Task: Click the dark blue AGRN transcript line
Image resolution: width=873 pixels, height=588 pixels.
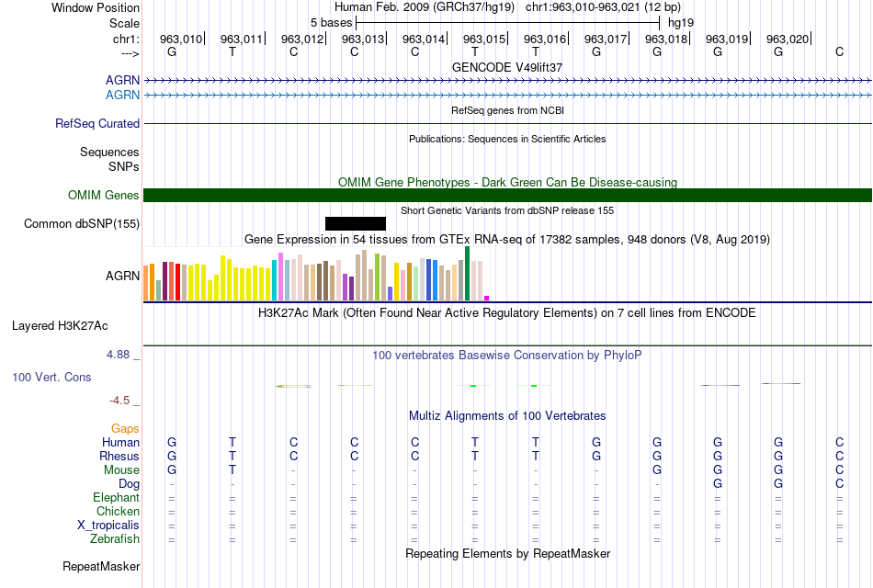Action: [508, 81]
